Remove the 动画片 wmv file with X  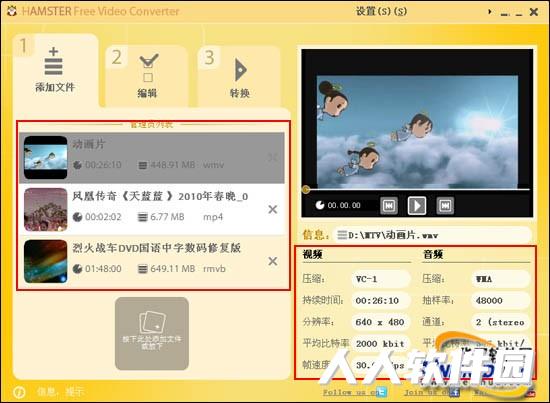pyautogui.click(x=273, y=157)
